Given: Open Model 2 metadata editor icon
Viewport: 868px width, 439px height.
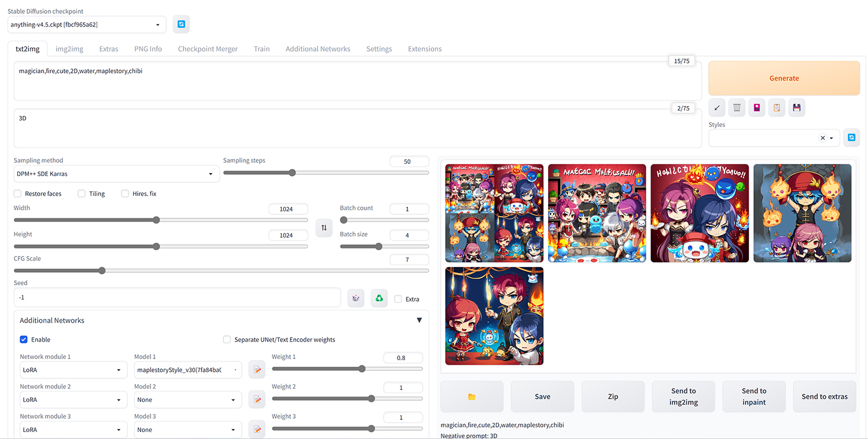Looking at the screenshot, I should pos(257,400).
